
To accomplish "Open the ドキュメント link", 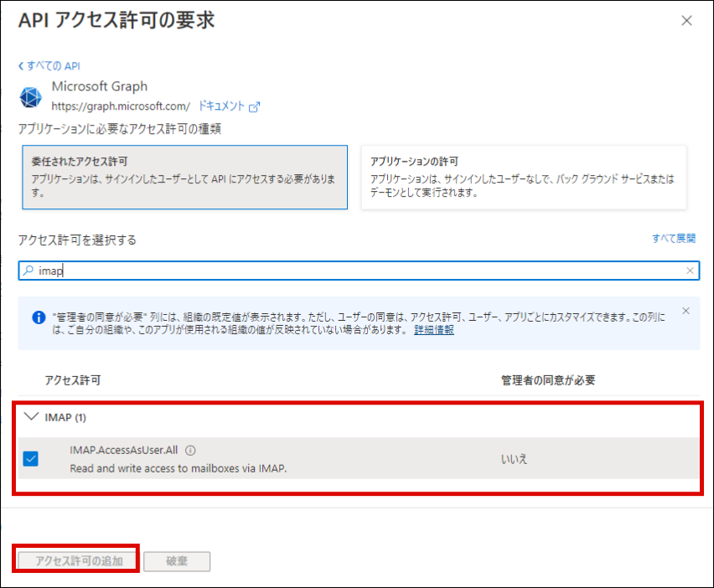I will click(x=222, y=106).
